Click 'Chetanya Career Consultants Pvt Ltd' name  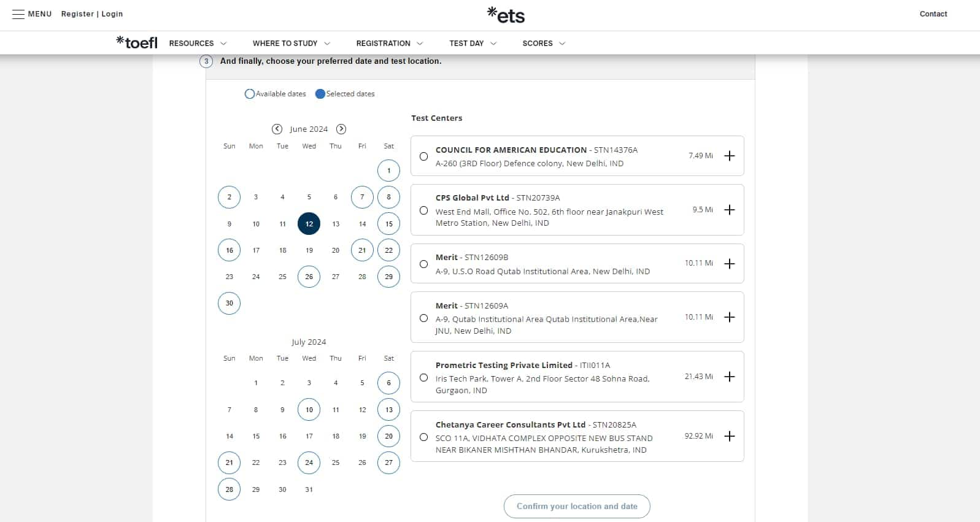511,424
